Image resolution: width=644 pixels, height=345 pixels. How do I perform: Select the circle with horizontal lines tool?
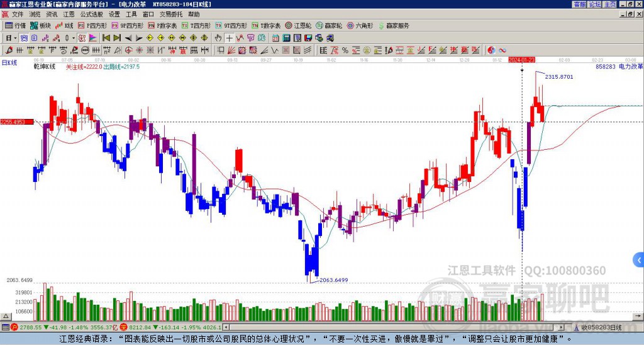click(x=85, y=50)
